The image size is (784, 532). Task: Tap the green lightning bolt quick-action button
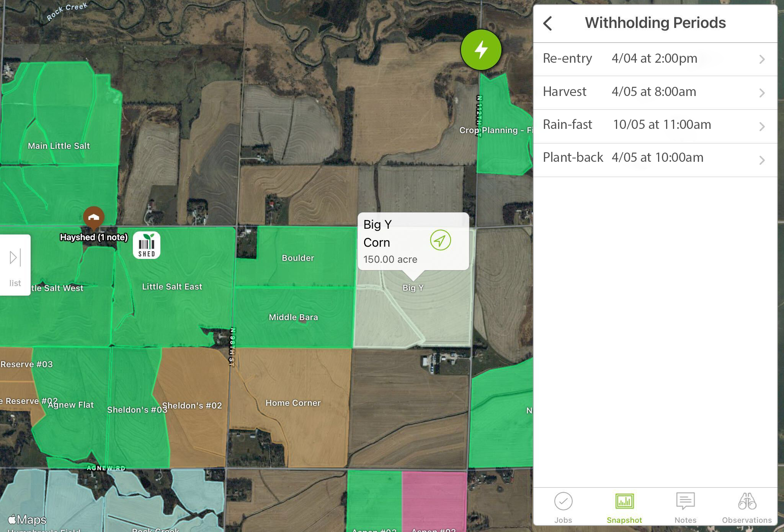click(x=481, y=50)
